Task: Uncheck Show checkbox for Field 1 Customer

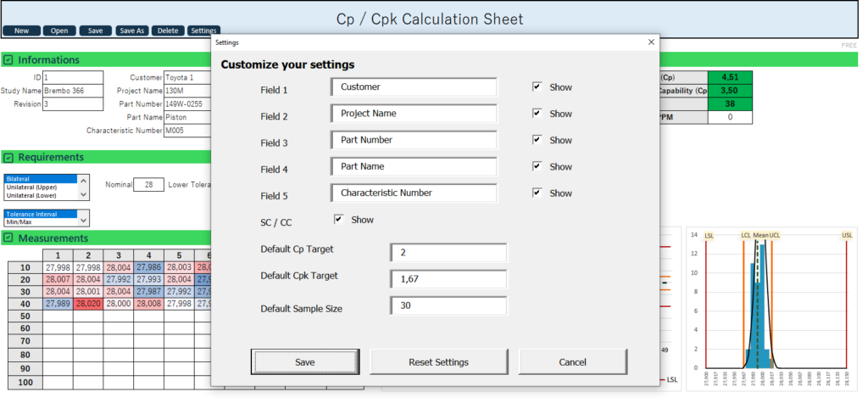Action: [x=537, y=87]
